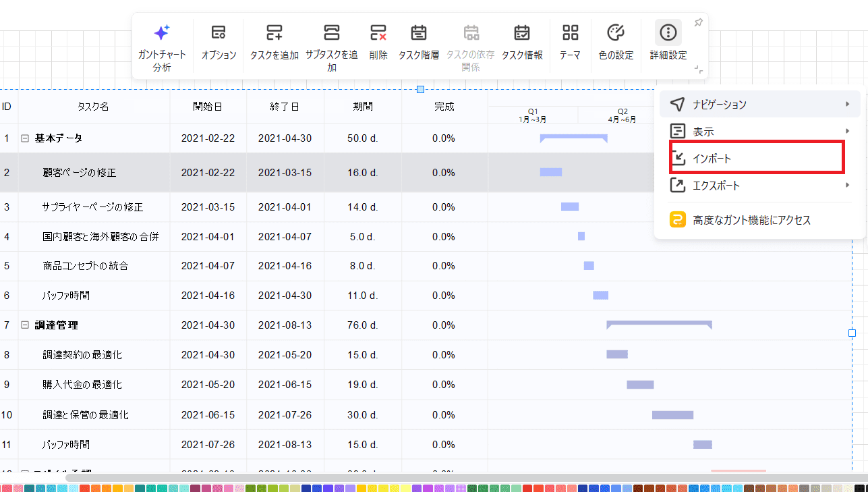868x492 pixels.
Task: Click 高度なガント機能にアクセス link
Action: click(751, 220)
